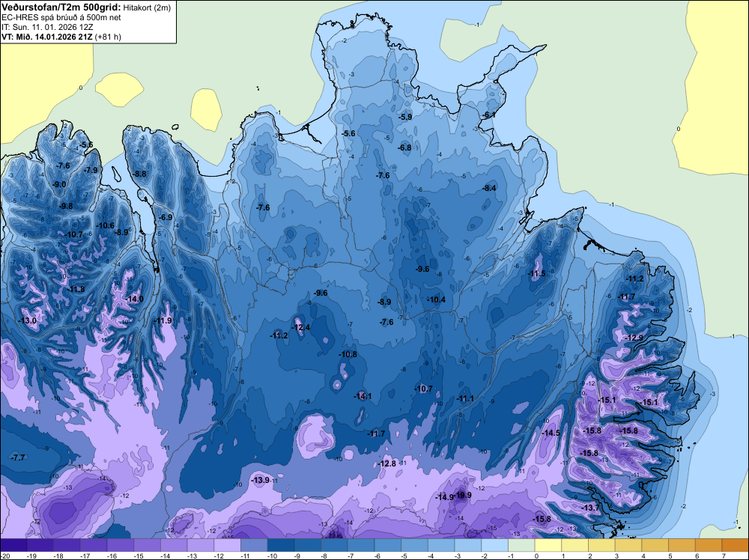Viewport: 749px width, 560px height.
Task: Click the -12.9 temperature label
Action: [634, 338]
